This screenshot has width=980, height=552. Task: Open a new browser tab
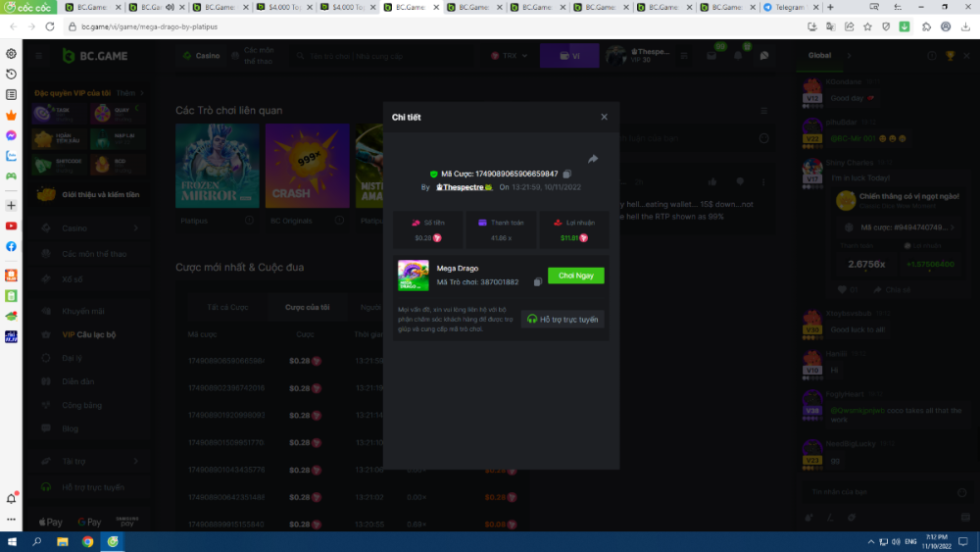[830, 7]
